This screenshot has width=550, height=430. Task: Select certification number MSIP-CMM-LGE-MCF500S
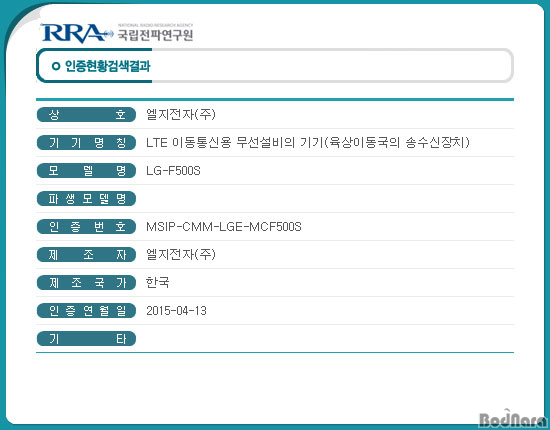(224, 227)
